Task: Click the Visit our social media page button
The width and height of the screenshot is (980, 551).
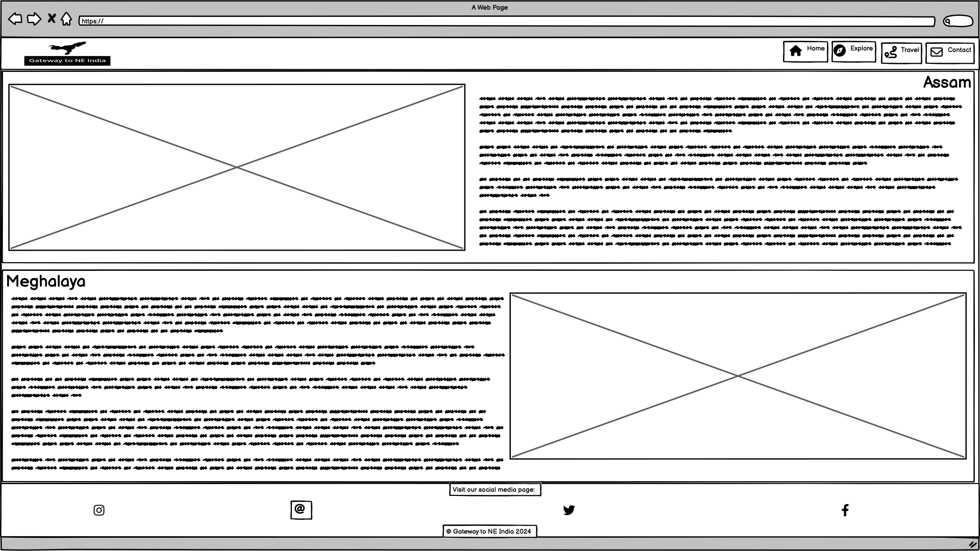Action: pyautogui.click(x=493, y=489)
